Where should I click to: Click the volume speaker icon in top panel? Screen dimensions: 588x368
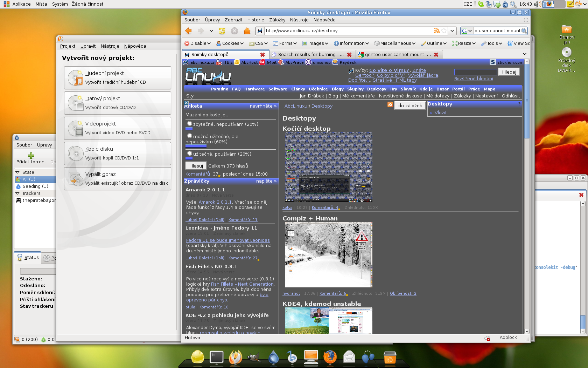point(538,4)
